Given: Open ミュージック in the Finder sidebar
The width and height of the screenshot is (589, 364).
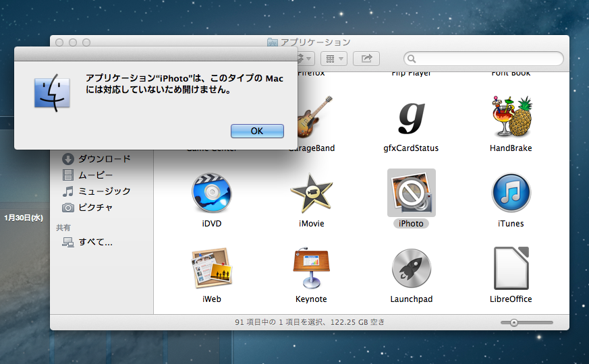Looking at the screenshot, I should point(104,191).
